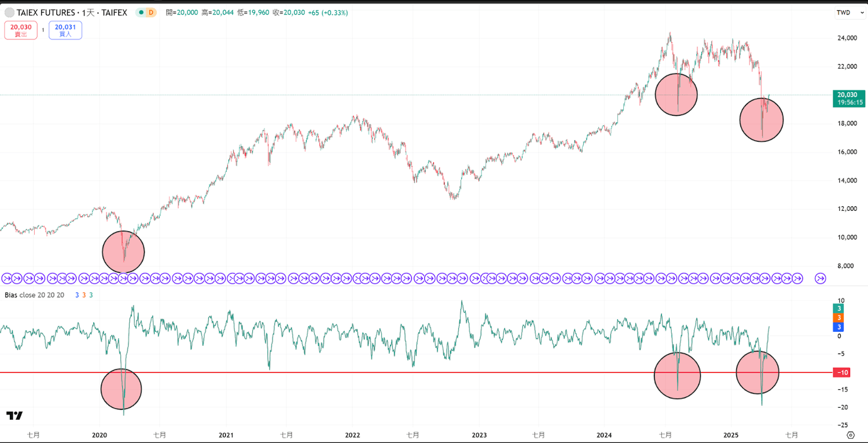Click the green market status dot
The width and height of the screenshot is (868, 443).
coord(141,12)
